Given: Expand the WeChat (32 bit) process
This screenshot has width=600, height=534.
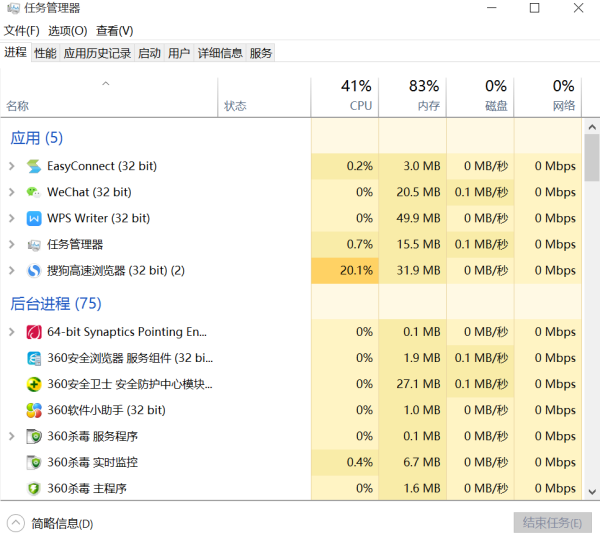Looking at the screenshot, I should pyautogui.click(x=12, y=192).
